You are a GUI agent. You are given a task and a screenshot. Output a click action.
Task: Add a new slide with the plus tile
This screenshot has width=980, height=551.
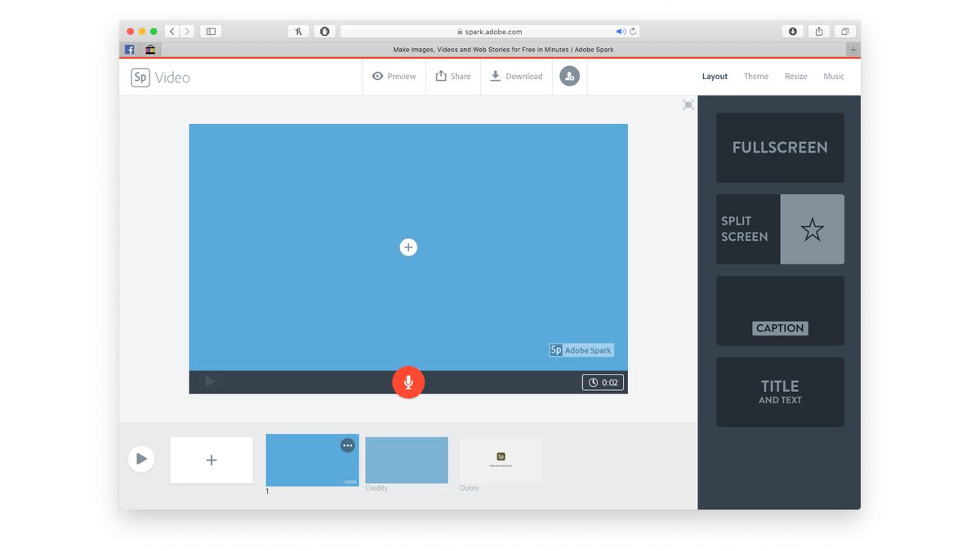212,460
